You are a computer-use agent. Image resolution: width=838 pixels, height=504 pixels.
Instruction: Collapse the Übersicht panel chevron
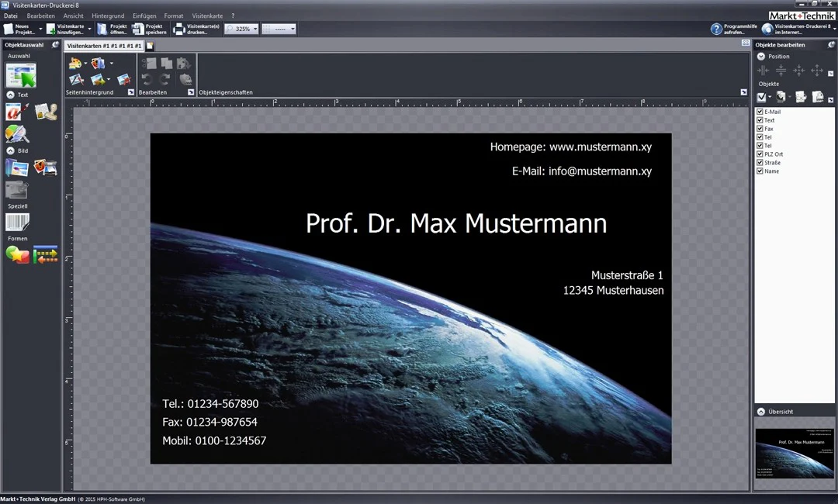tap(761, 412)
